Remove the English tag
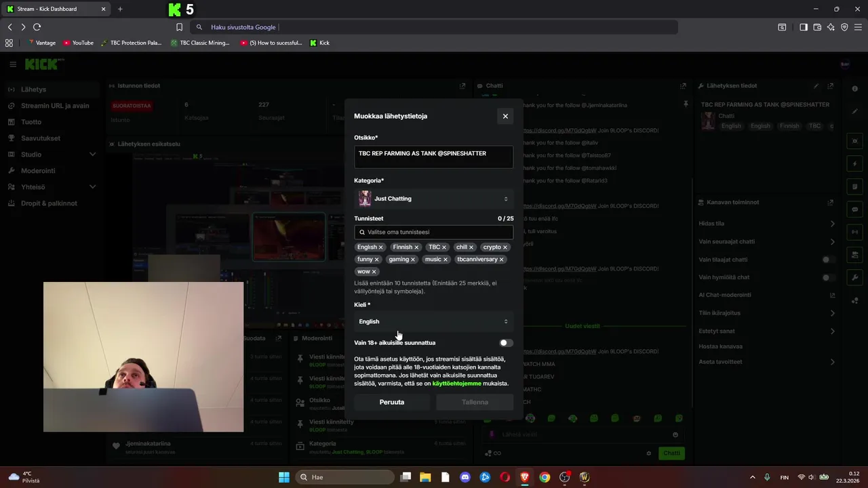This screenshot has height=488, width=868. coord(380,247)
